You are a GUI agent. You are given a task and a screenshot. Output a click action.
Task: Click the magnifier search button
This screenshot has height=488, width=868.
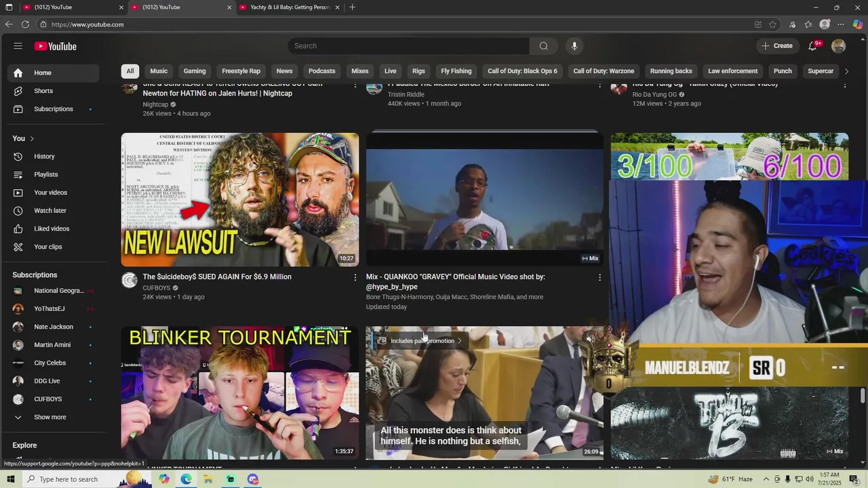(x=543, y=46)
